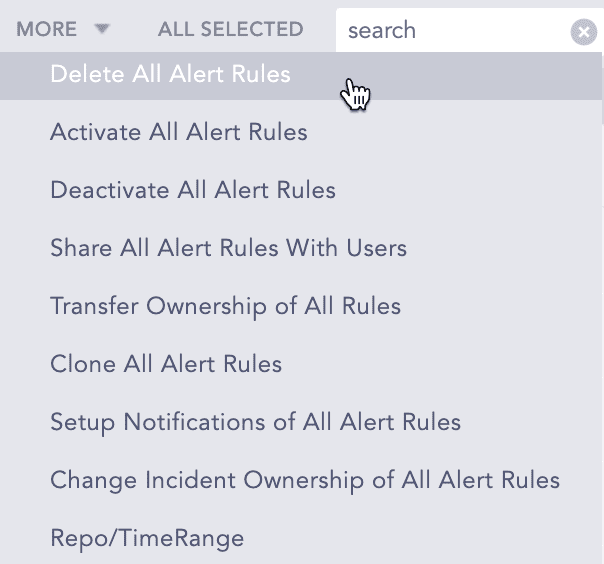The width and height of the screenshot is (604, 564).
Task: Choose Clone All Alert Rules
Action: tap(166, 364)
